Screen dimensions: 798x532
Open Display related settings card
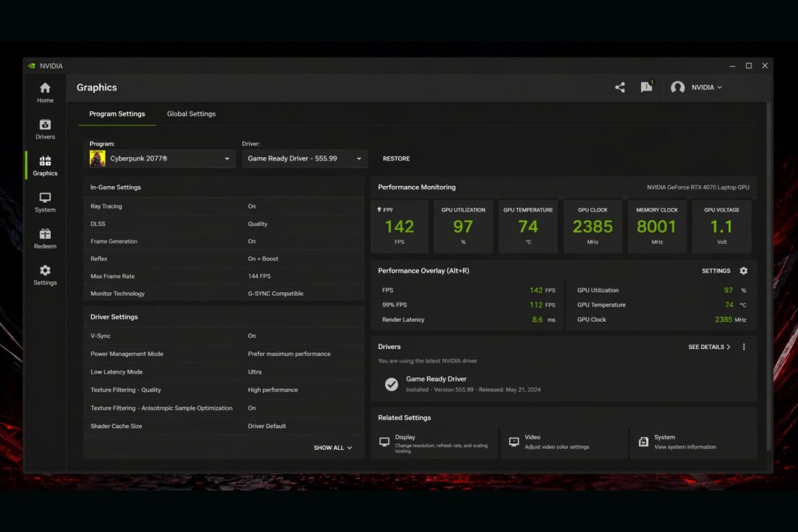point(435,442)
